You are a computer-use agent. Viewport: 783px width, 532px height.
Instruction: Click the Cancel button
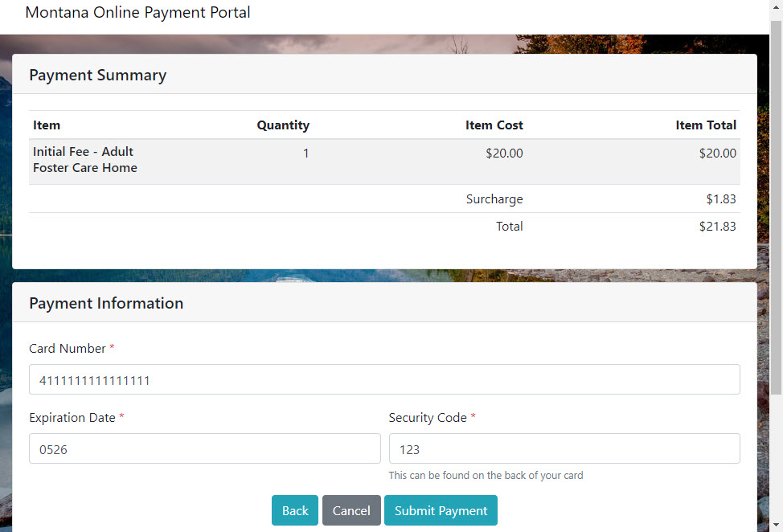click(x=351, y=510)
